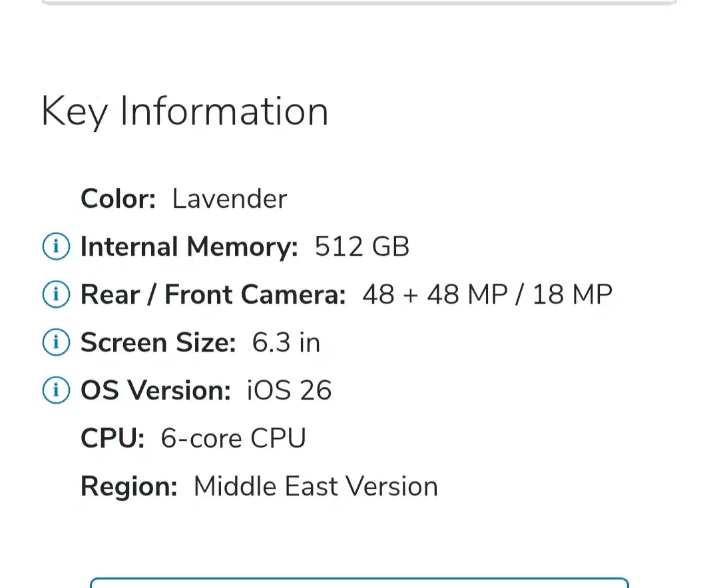Select the 48 + 48 MP / 18 MP value
The width and height of the screenshot is (719, 588).
(487, 295)
